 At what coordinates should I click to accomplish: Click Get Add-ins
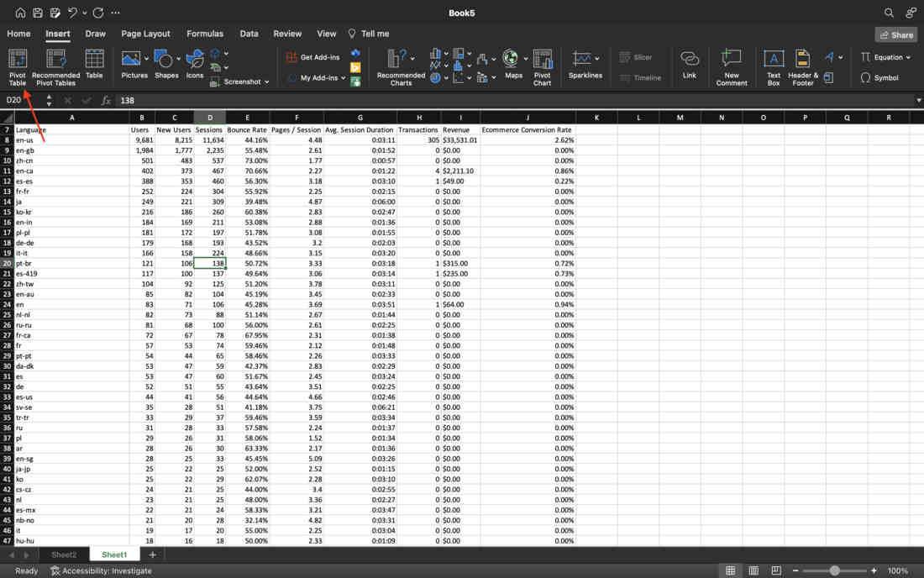point(313,57)
